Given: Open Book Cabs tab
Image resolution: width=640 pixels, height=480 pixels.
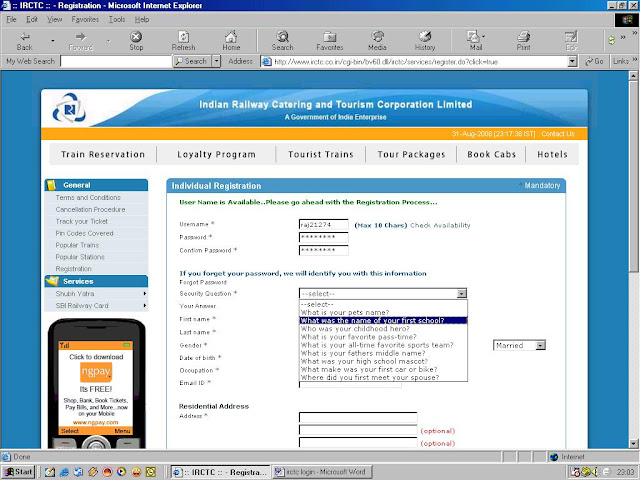Looking at the screenshot, I should click(491, 154).
